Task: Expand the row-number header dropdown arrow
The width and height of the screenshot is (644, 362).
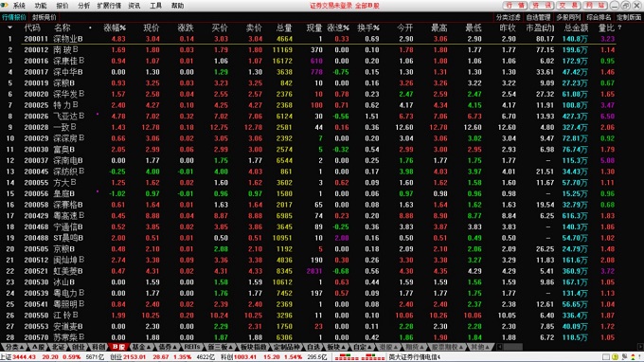Action: (9, 27)
